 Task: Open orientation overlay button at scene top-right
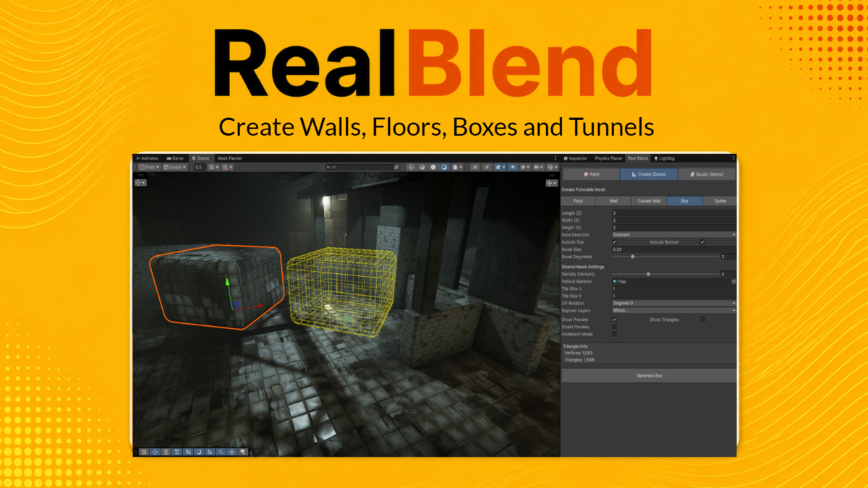pyautogui.click(x=551, y=183)
